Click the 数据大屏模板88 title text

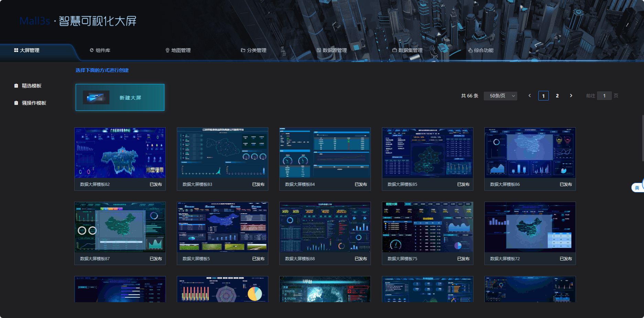(300, 259)
